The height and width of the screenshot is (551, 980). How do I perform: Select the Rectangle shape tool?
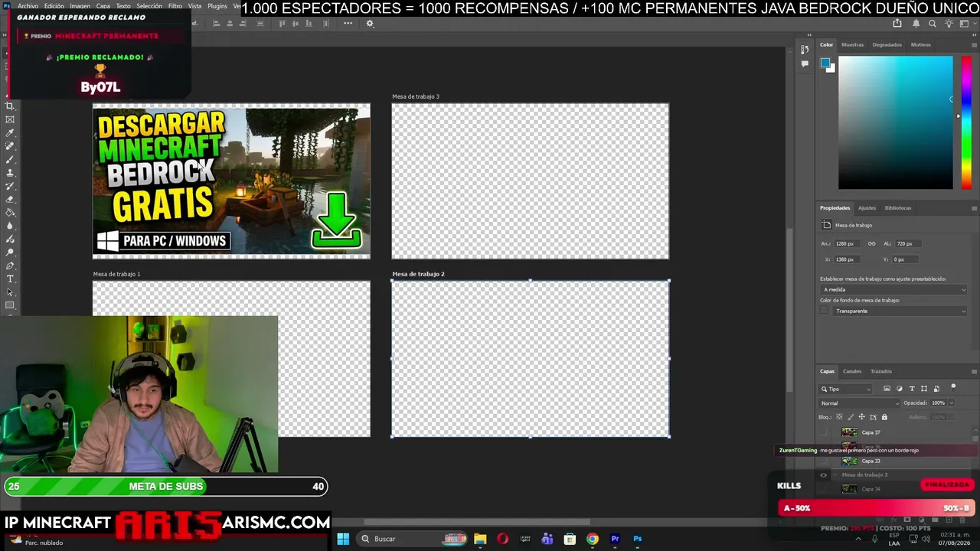click(10, 305)
